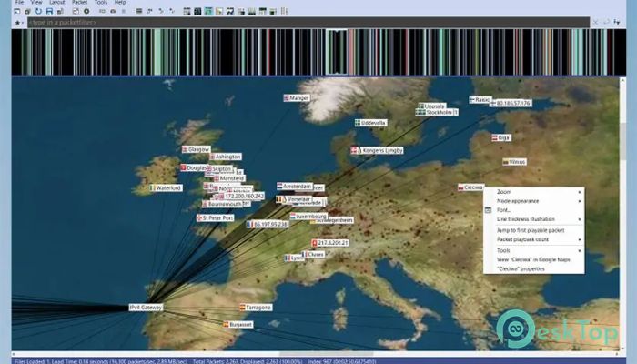Image resolution: width=637 pixels, height=364 pixels.
Task: Expand Line thickness illustration submenu
Action: point(534,219)
